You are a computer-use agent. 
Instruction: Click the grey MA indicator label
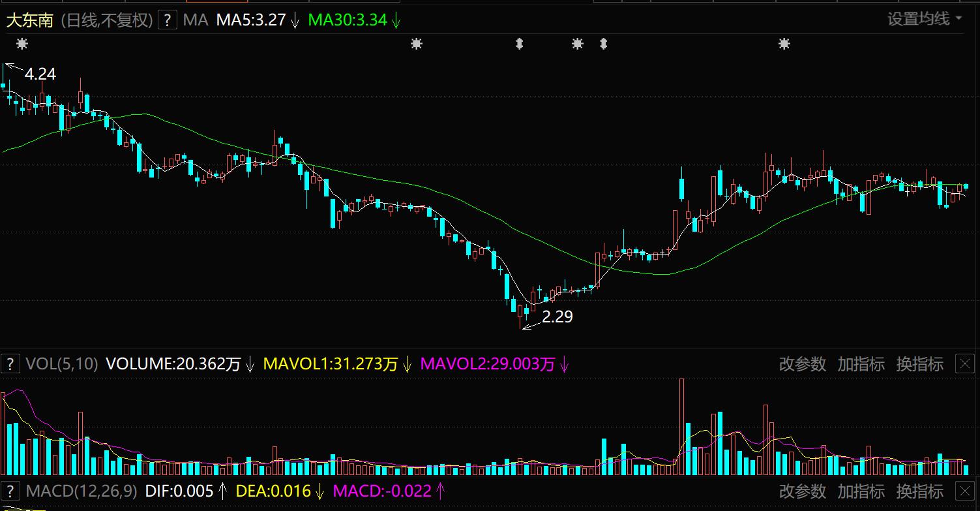196,20
